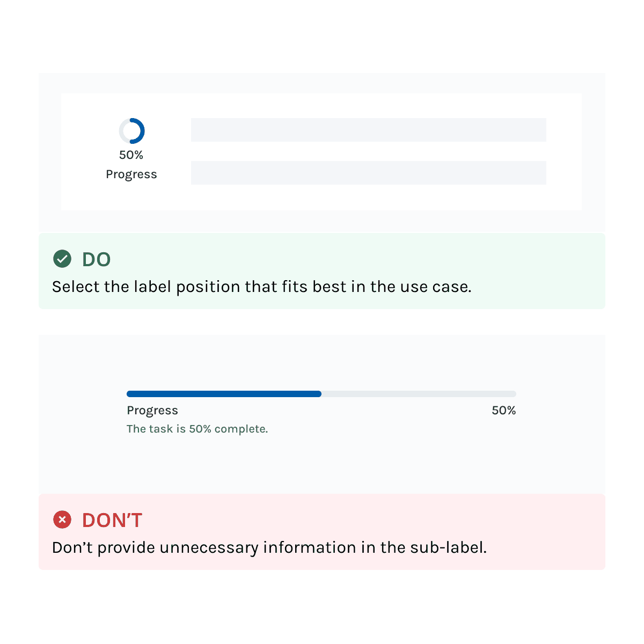This screenshot has width=644, height=644.
Task: Click the red DON'T heading text
Action: (x=112, y=520)
